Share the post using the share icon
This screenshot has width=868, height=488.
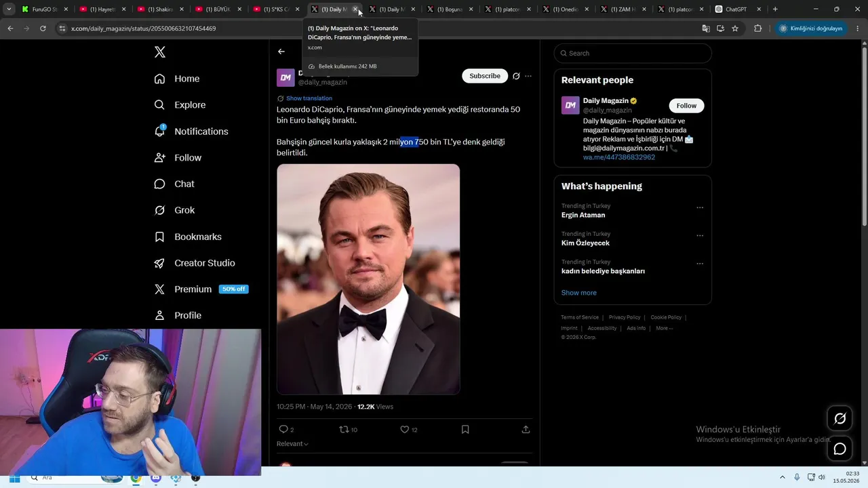(526, 430)
